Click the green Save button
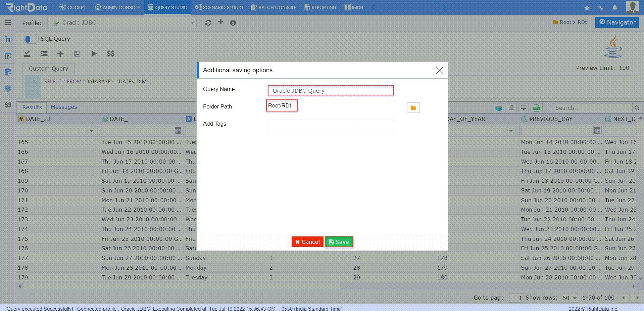The height and width of the screenshot is (311, 644). (x=339, y=242)
